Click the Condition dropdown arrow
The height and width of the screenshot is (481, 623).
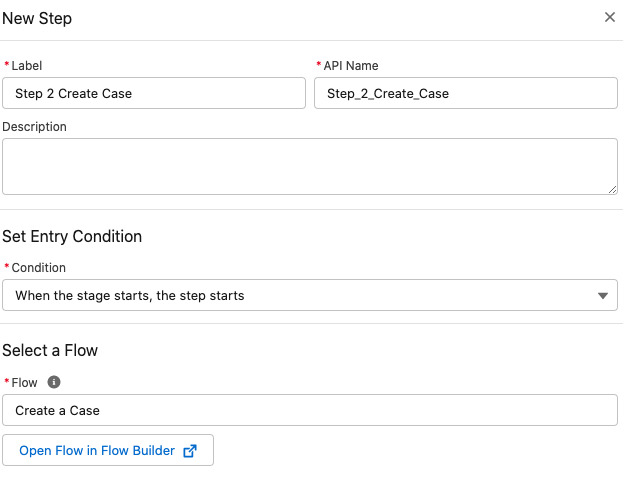pos(602,296)
